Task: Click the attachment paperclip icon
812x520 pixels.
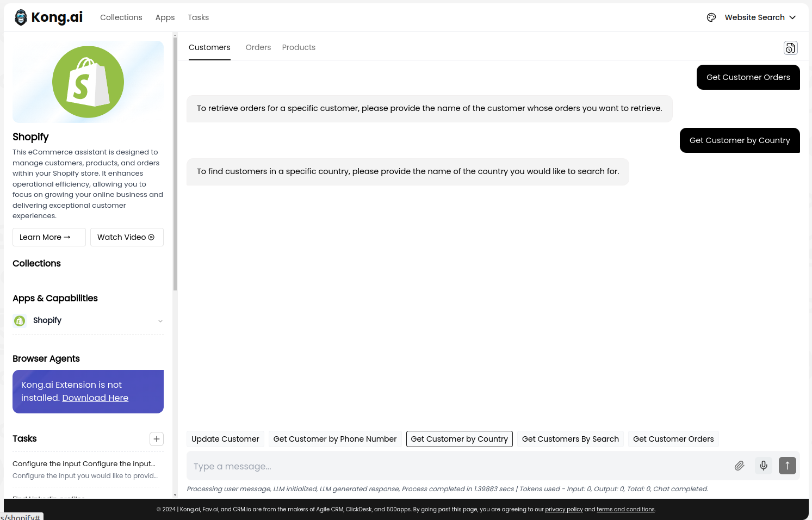Action: coord(739,466)
